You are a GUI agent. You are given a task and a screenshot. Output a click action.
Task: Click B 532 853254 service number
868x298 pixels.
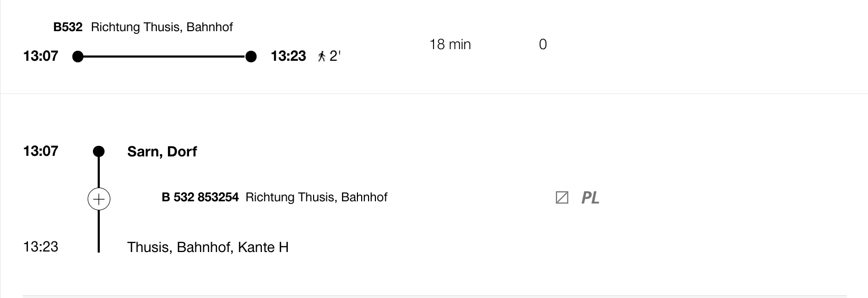click(200, 198)
